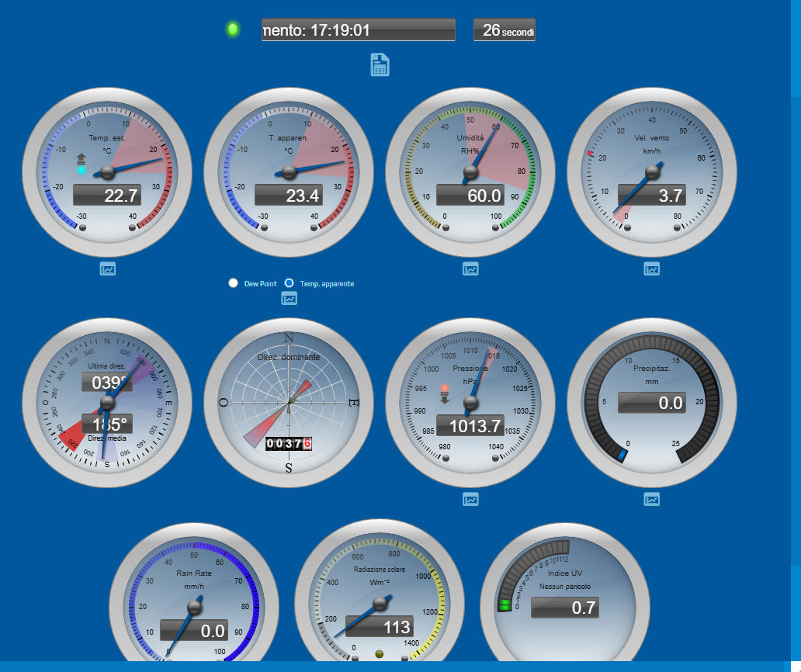Click the Direz. dominante wind rose
801x672 pixels.
pyautogui.click(x=289, y=402)
